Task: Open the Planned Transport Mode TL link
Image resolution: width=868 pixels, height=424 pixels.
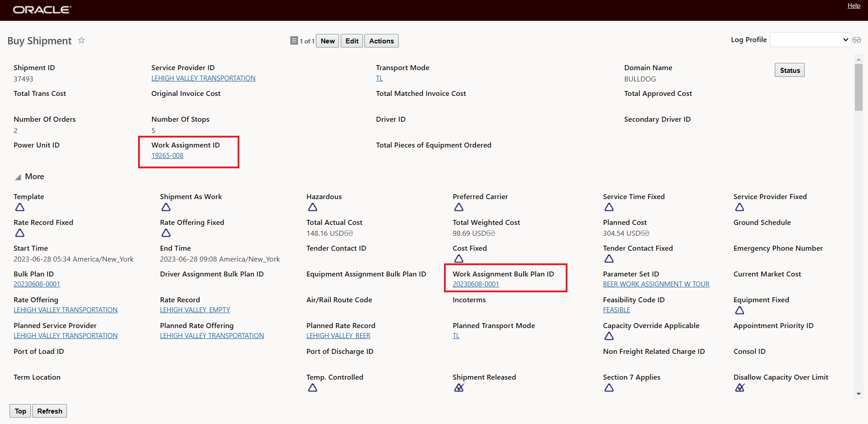Action: (x=456, y=336)
